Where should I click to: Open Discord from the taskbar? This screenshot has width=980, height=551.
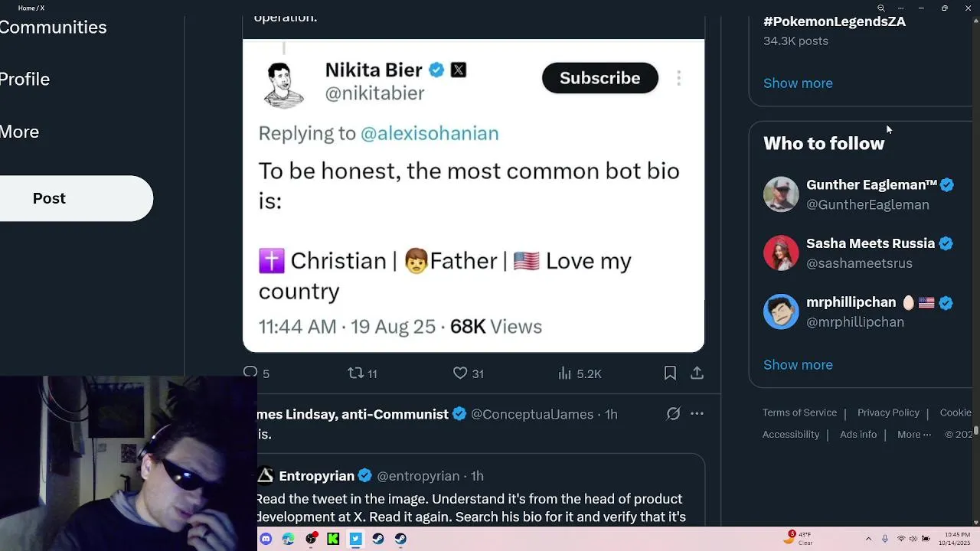click(266, 539)
